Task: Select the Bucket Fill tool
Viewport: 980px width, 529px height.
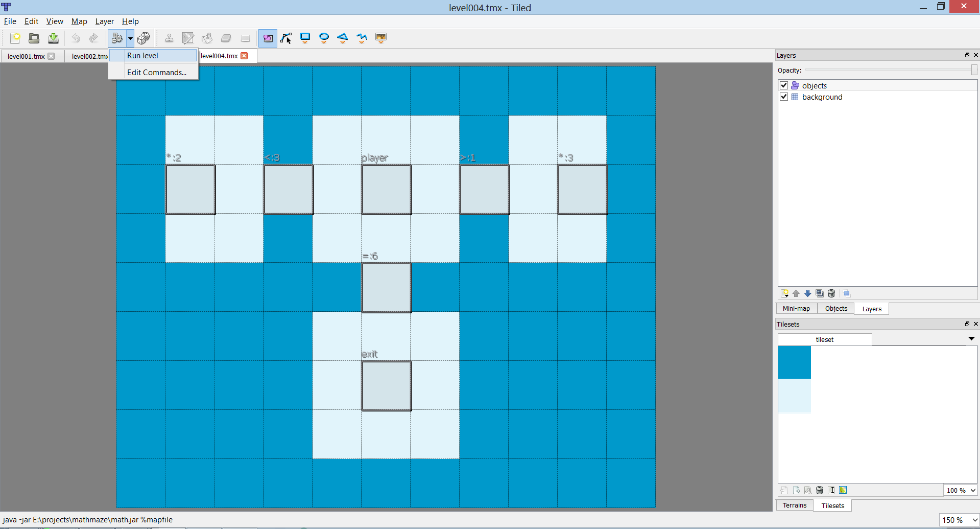Action: tap(207, 38)
